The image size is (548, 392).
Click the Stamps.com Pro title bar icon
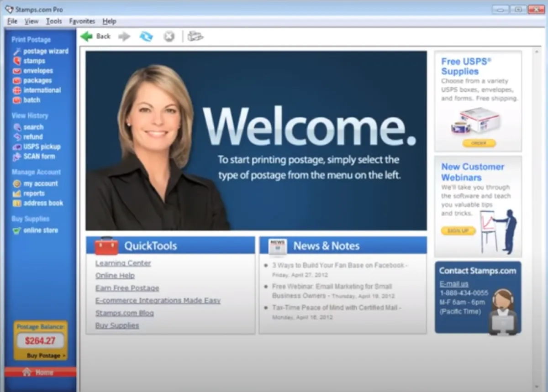(x=9, y=9)
